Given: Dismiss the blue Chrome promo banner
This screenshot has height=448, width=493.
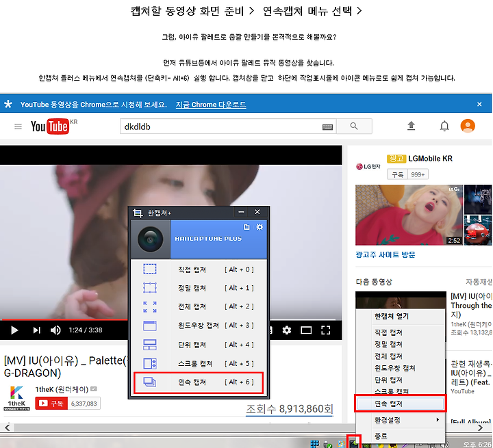Looking at the screenshot, I should coord(479,104).
